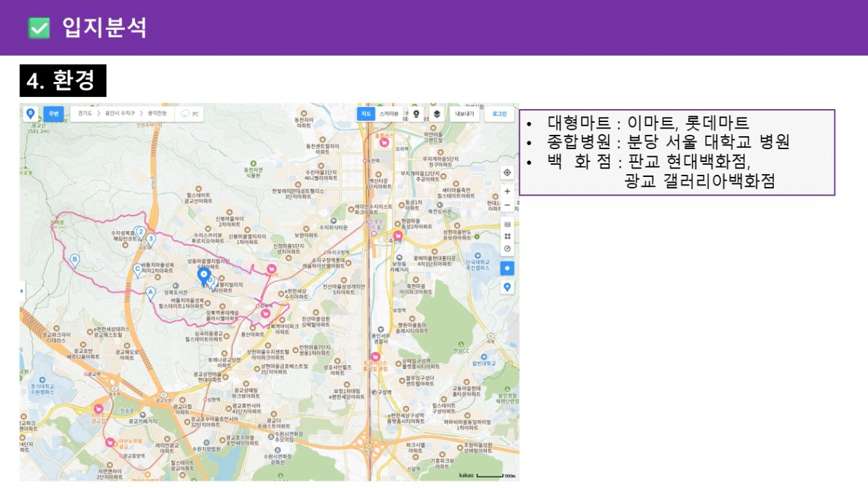Viewport: 868px width, 488px height.
Task: Click the 동천역 station label
Action: pos(372,161)
